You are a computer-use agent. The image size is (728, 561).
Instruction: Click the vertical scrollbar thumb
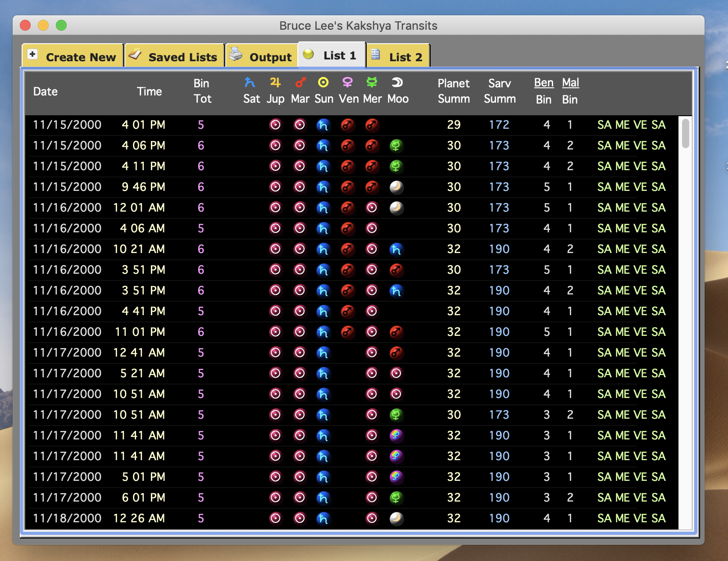pyautogui.click(x=685, y=133)
